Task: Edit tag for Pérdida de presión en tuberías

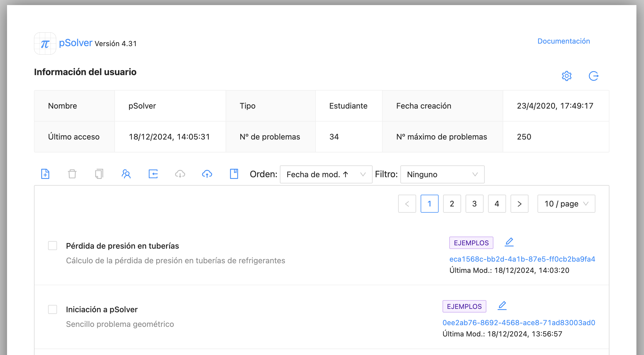Action: (509, 242)
